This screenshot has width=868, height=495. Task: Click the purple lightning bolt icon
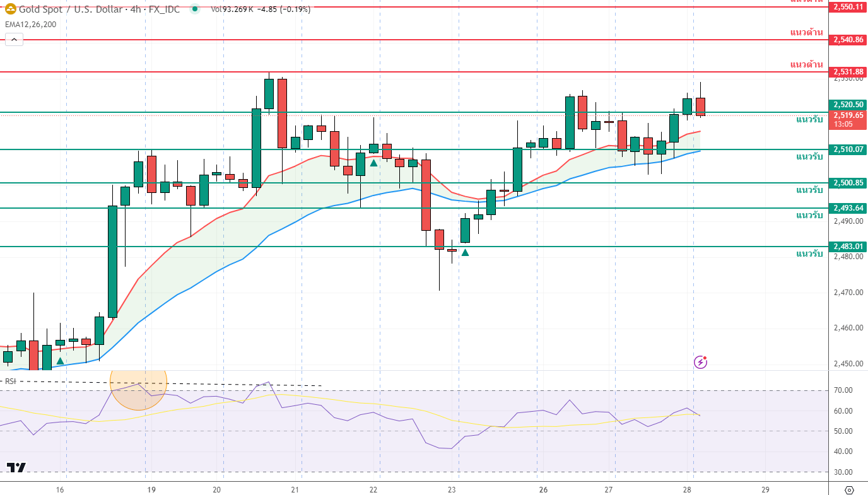click(x=700, y=362)
